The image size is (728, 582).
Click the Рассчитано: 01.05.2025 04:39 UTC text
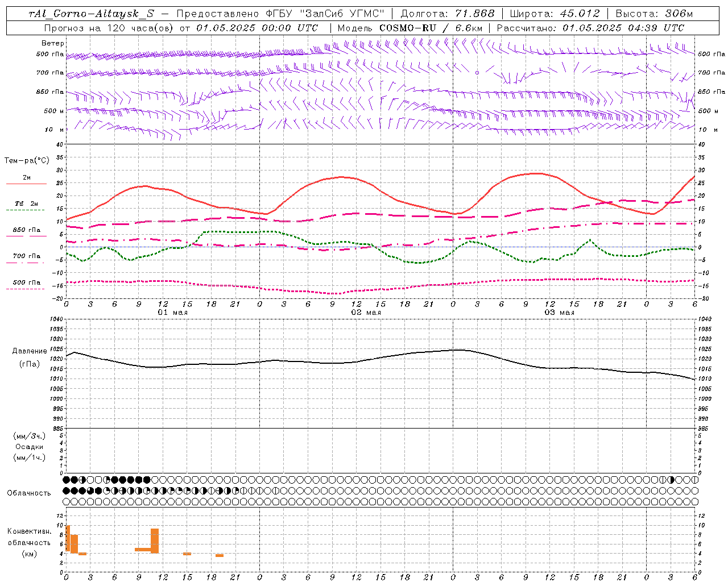(x=590, y=28)
